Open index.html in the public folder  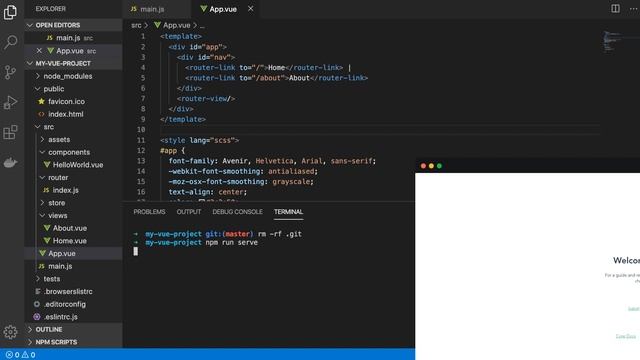tap(73, 114)
